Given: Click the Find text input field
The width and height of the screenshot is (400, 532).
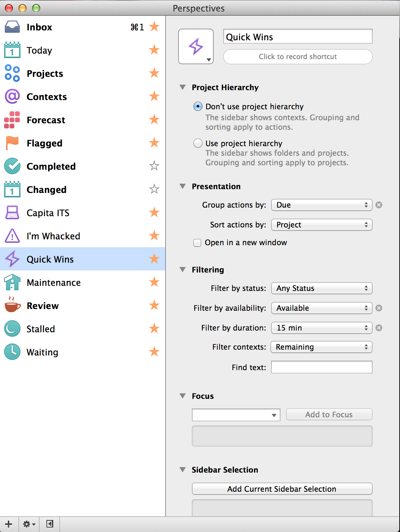Looking at the screenshot, I should (322, 367).
